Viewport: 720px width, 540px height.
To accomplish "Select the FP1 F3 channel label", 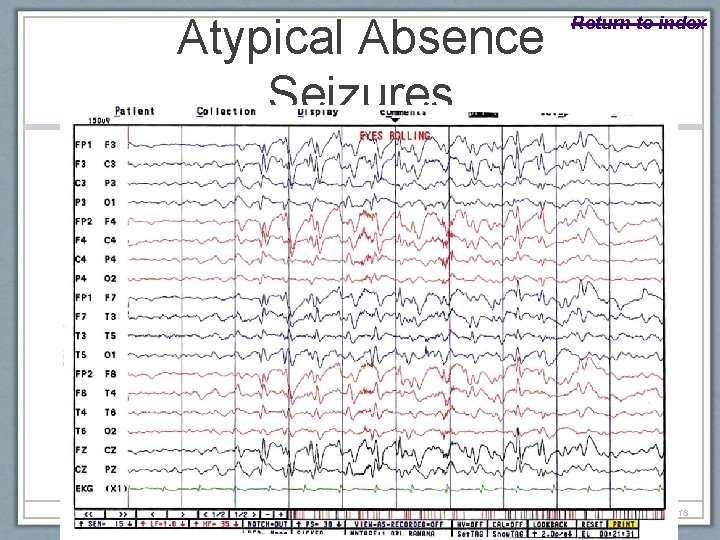I will click(96, 145).
